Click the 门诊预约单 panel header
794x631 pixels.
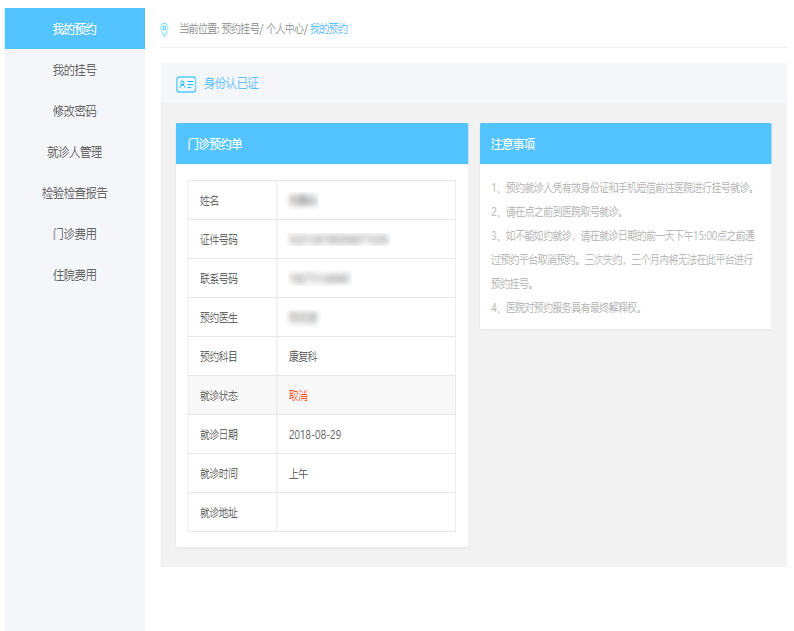pos(321,144)
